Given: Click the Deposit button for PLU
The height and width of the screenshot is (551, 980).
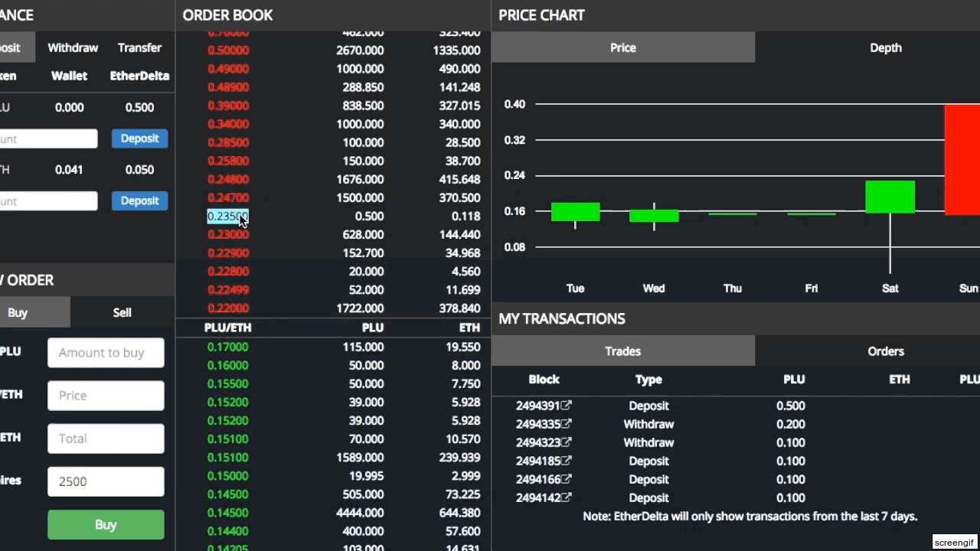Looking at the screenshot, I should click(139, 139).
